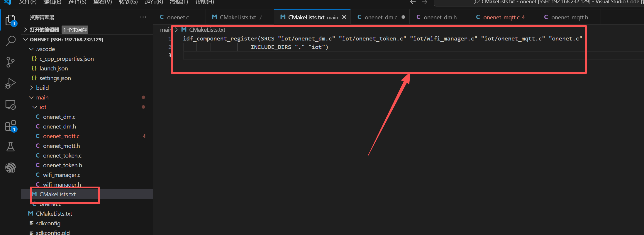Viewport: 644px width, 235px height.
Task: Place cursor on editor line 3
Action: pyautogui.click(x=413, y=55)
